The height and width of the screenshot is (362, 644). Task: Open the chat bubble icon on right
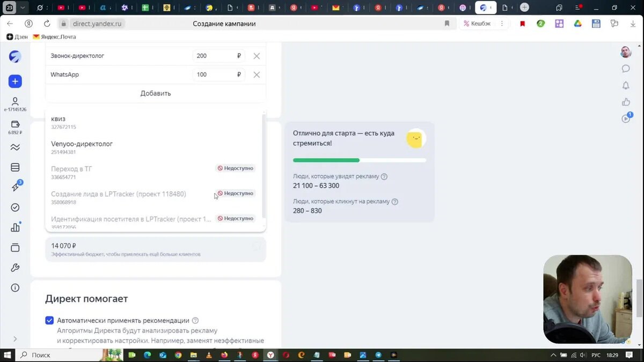click(x=626, y=69)
